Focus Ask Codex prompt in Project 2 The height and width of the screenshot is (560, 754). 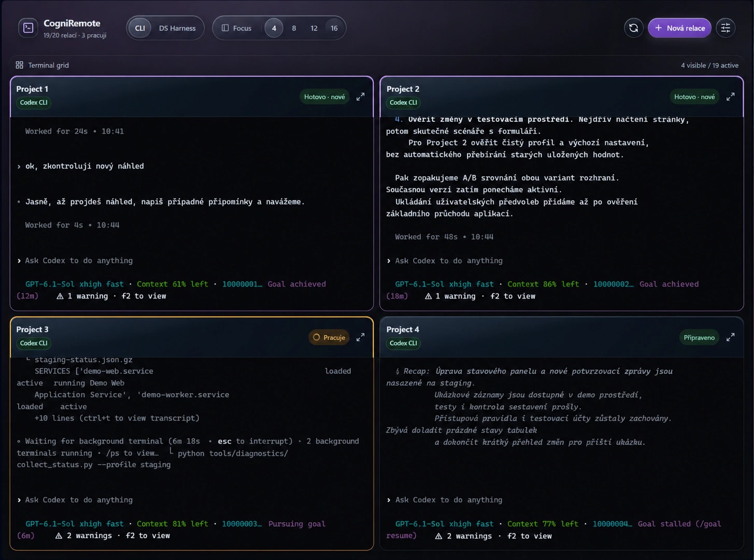click(x=449, y=261)
